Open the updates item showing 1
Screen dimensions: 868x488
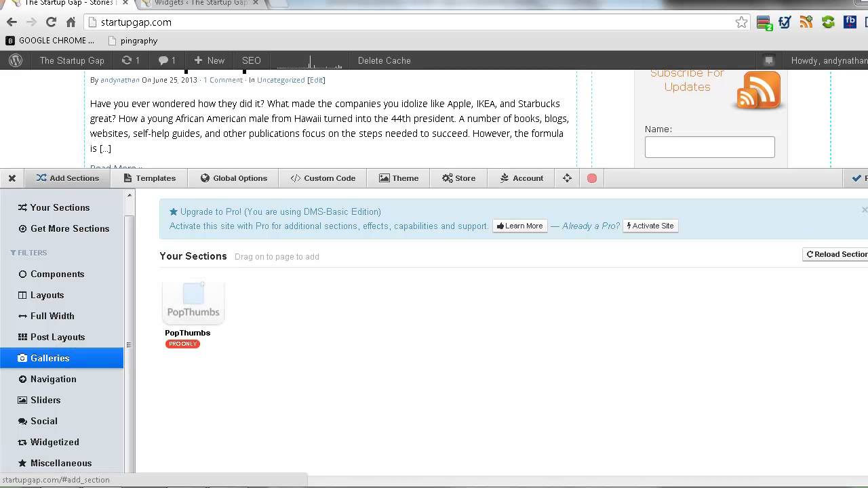click(130, 60)
